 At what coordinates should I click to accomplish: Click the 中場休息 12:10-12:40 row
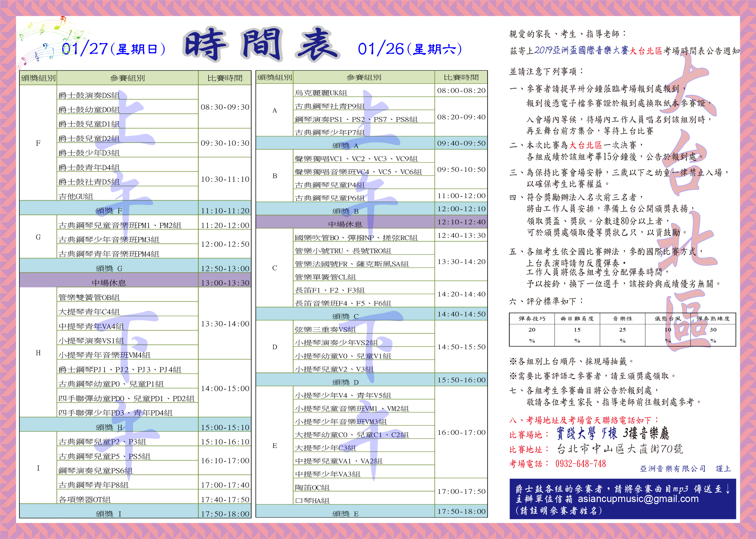point(345,224)
